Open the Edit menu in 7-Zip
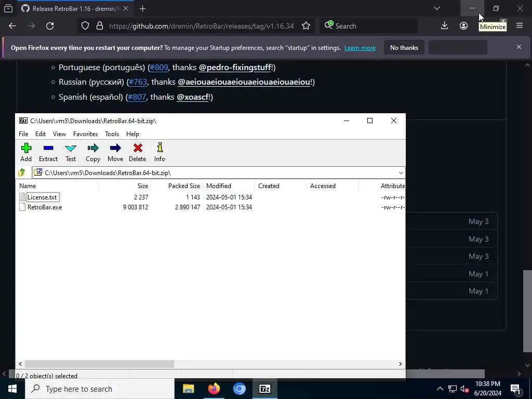This screenshot has width=532, height=399. [41, 134]
